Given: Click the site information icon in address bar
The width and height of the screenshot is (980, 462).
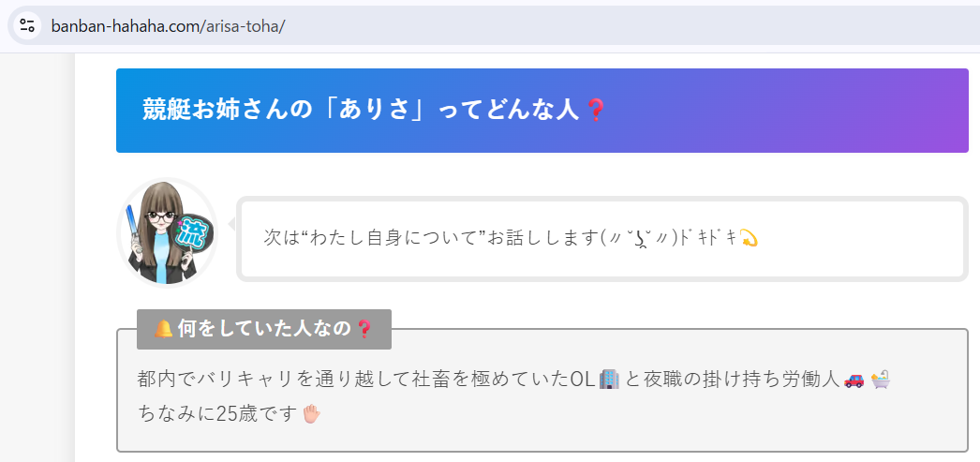Looking at the screenshot, I should click(26, 25).
